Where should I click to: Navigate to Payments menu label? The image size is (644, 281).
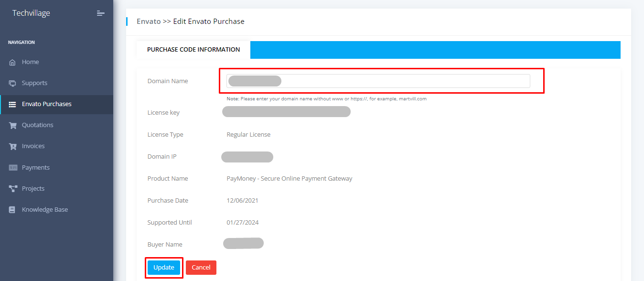[36, 168]
